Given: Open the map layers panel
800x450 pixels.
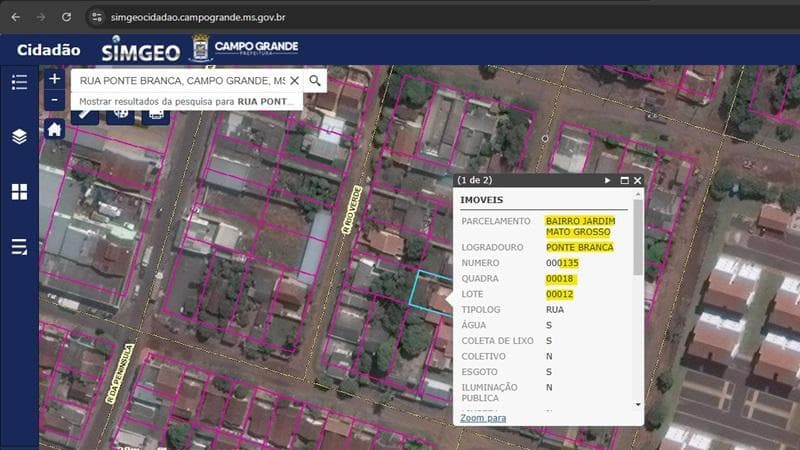Looking at the screenshot, I should pos(19,137).
